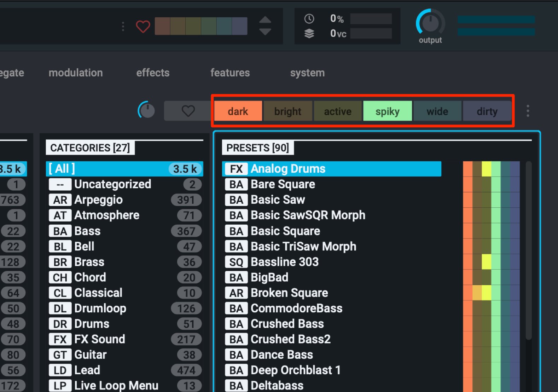Load the Basic TriSaw Morph preset
Viewport: 558px width, 392px height.
coord(332,246)
